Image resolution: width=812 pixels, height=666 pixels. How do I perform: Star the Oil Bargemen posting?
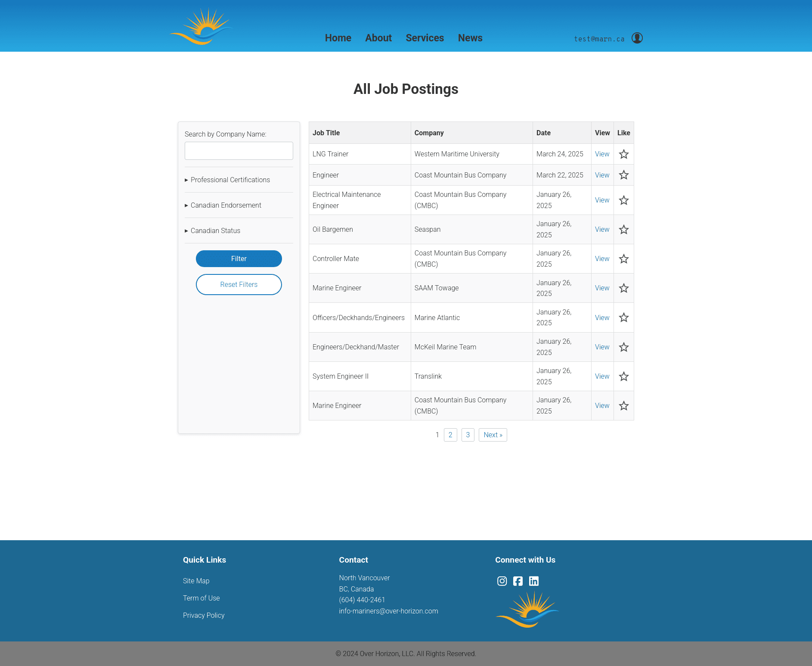pyautogui.click(x=623, y=230)
